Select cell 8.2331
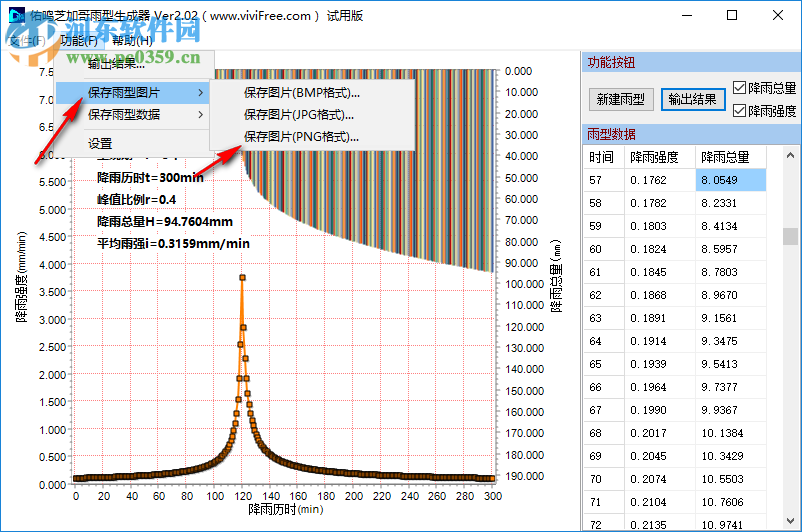 coord(730,203)
